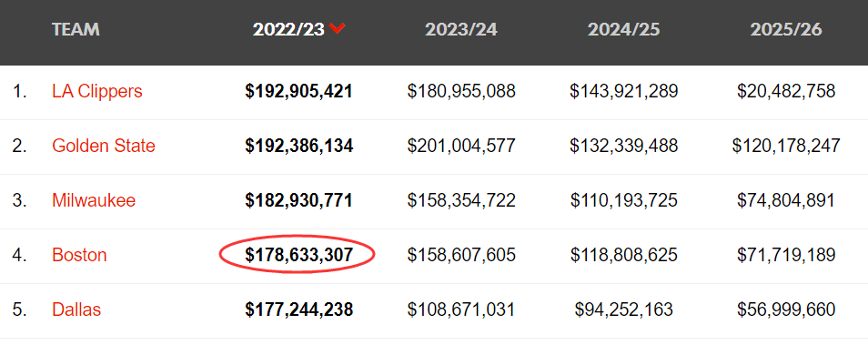Click LA Clippers 2022/23 total $192,905,421
Screen dimensions: 868x345
(299, 91)
